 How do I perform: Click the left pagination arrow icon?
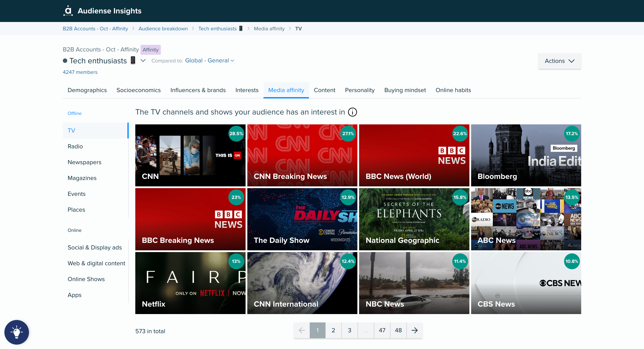[x=302, y=331]
